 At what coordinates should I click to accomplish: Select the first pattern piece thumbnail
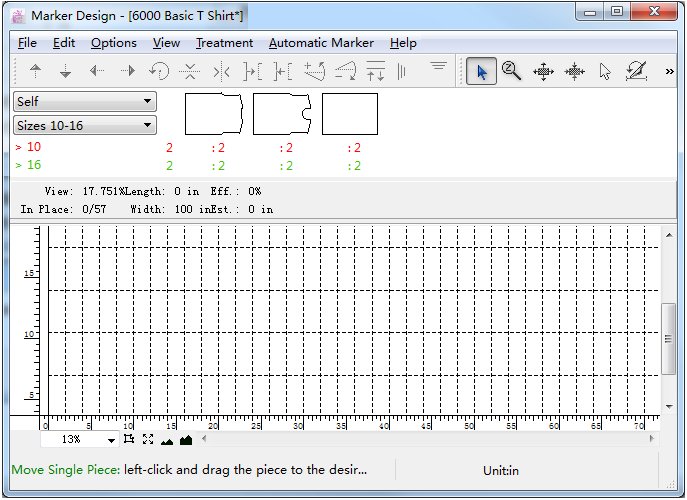pos(214,114)
